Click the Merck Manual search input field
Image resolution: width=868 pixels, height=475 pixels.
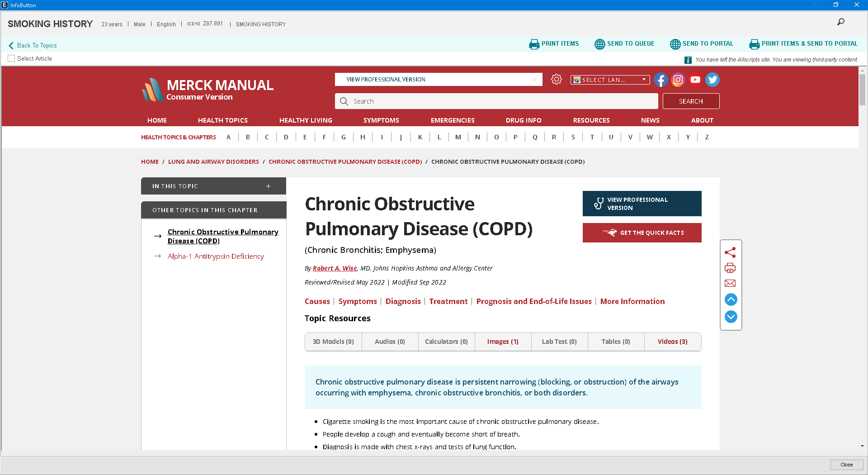tap(496, 101)
